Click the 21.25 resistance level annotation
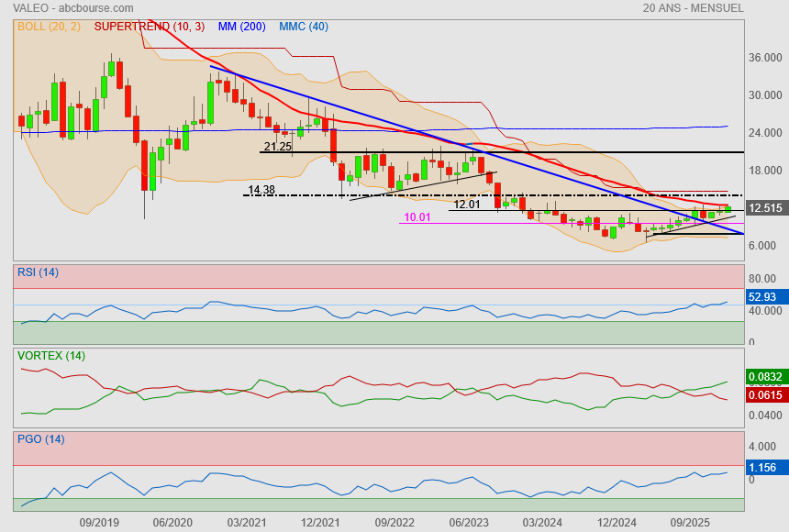The width and height of the screenshot is (789, 532). [x=277, y=147]
